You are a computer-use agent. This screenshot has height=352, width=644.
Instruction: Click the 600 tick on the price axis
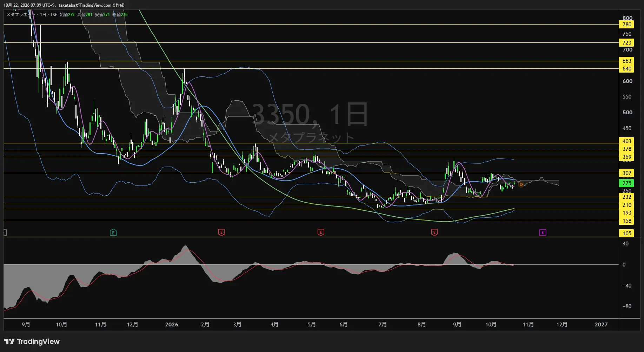[627, 81]
